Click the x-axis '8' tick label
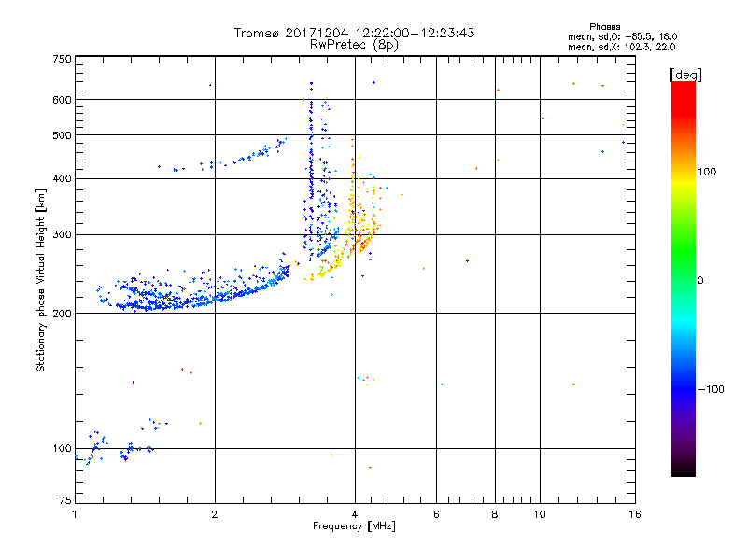This screenshot has width=747, height=560. (x=495, y=514)
